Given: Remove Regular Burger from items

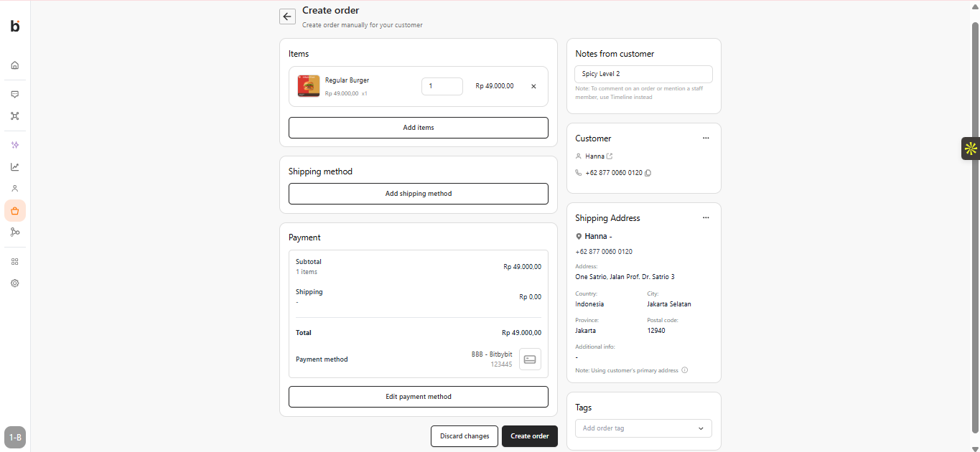Looking at the screenshot, I should pyautogui.click(x=533, y=86).
